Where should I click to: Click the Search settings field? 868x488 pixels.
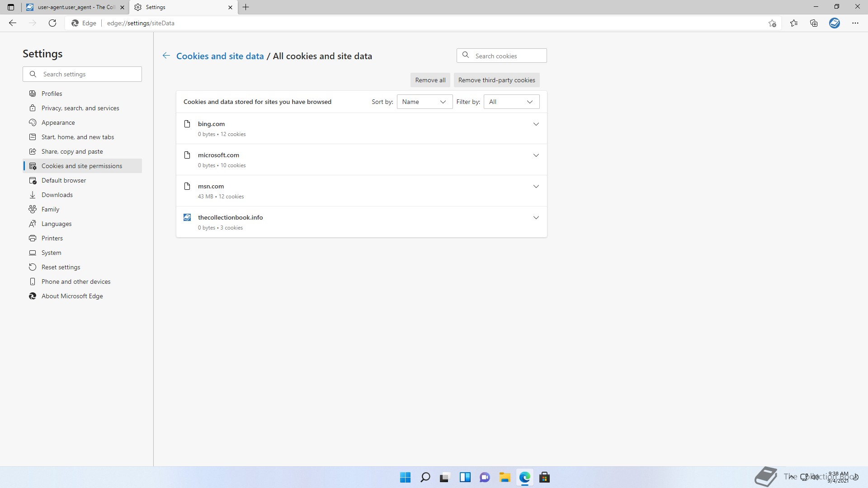point(82,74)
